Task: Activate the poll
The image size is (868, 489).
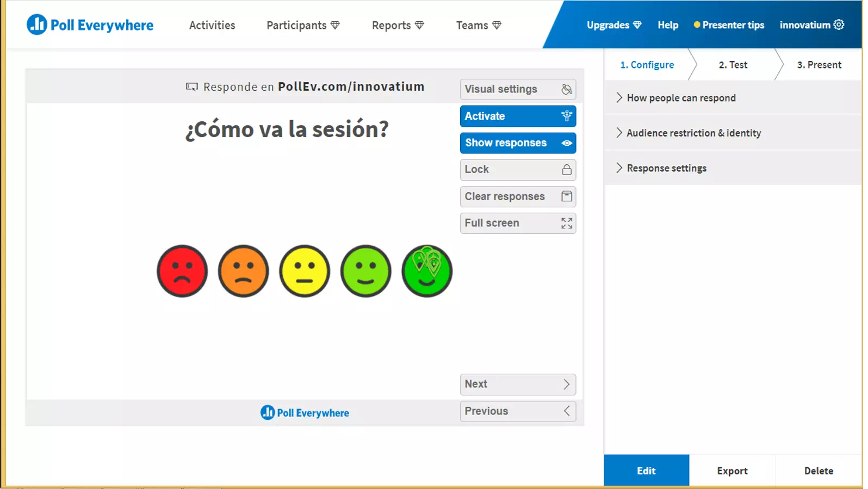Action: tap(517, 116)
